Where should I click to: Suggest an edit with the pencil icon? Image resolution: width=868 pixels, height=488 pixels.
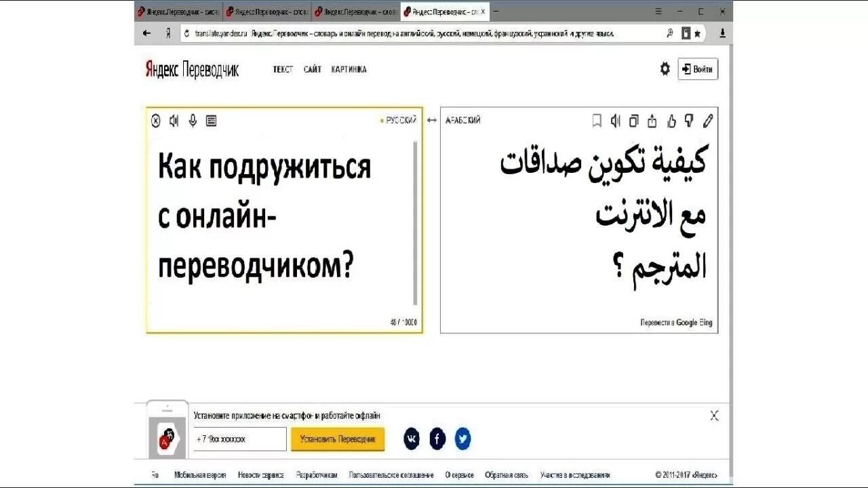708,121
